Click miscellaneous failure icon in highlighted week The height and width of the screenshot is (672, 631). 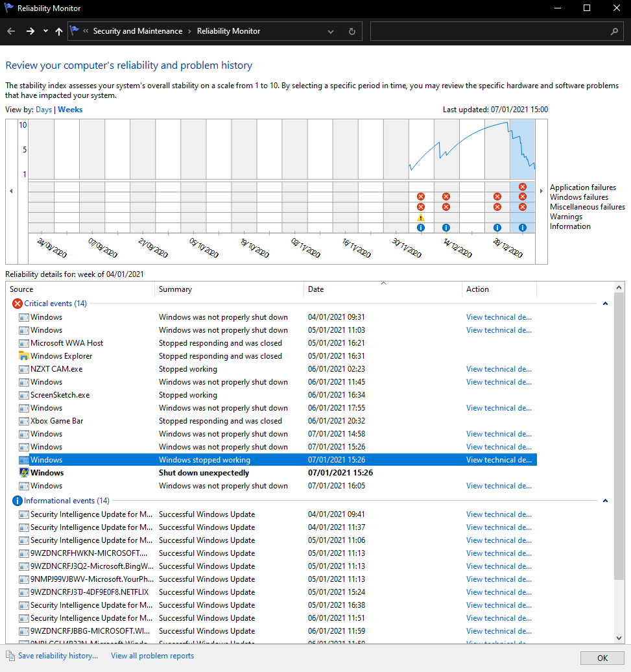pyautogui.click(x=523, y=207)
